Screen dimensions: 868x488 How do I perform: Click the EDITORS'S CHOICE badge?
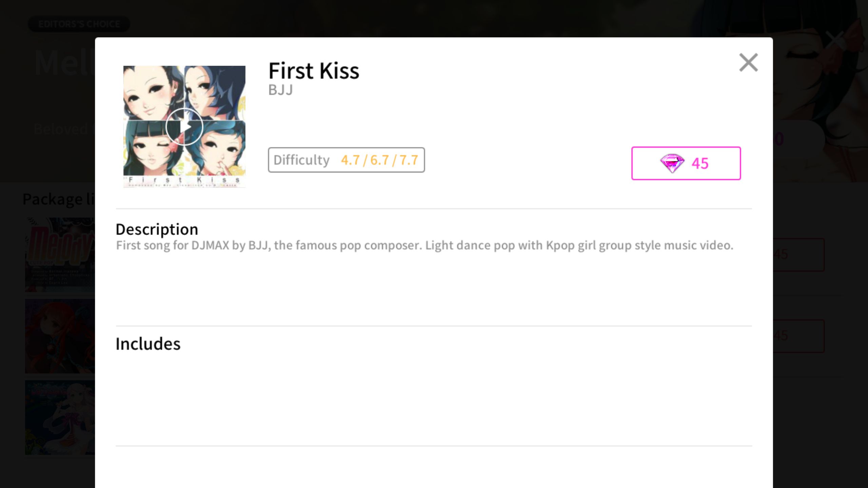pyautogui.click(x=79, y=24)
